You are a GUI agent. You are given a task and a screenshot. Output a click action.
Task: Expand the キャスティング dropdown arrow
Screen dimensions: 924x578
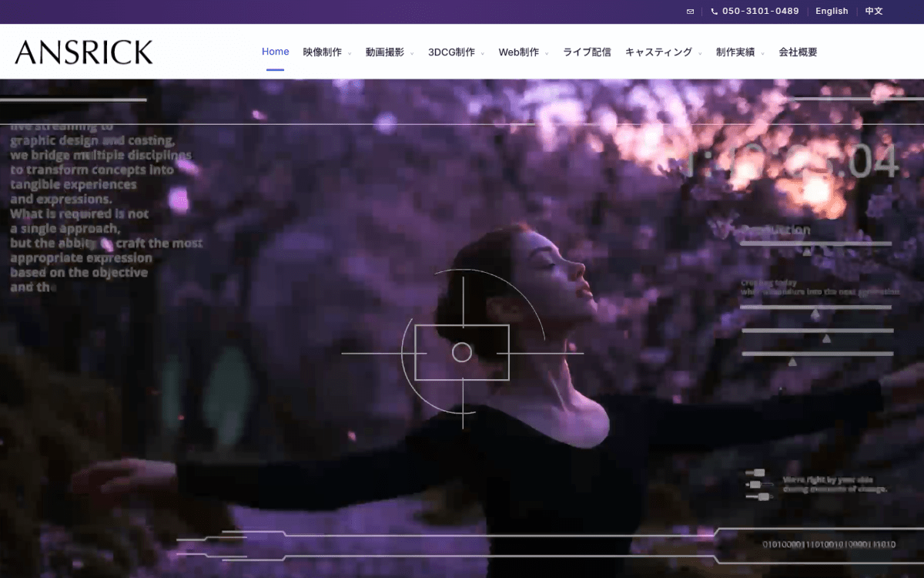point(700,53)
